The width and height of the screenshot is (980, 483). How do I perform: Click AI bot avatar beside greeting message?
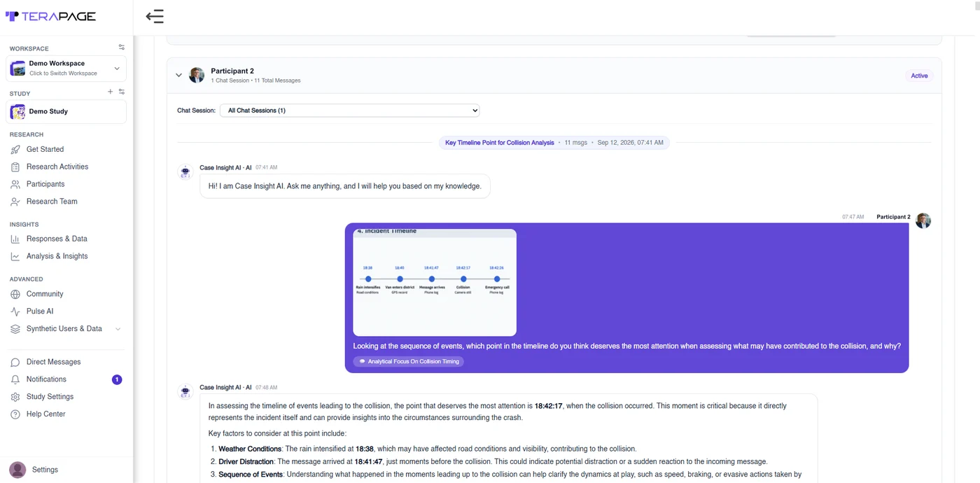185,172
